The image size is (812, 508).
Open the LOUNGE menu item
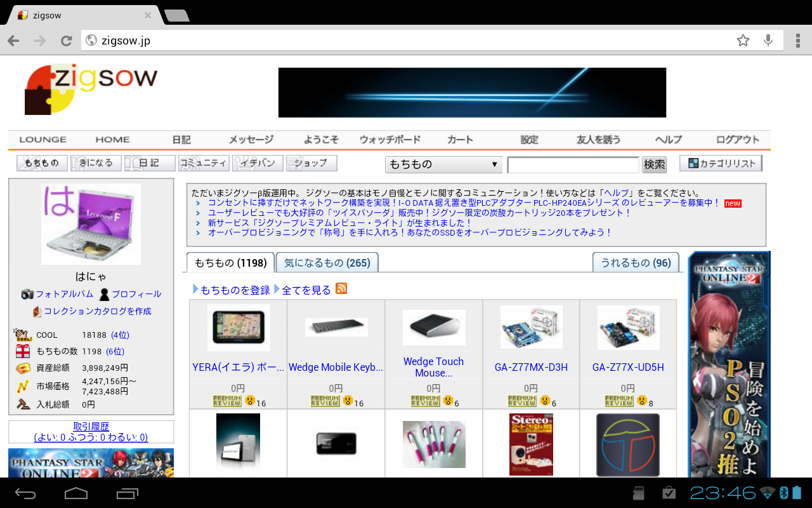(x=43, y=140)
